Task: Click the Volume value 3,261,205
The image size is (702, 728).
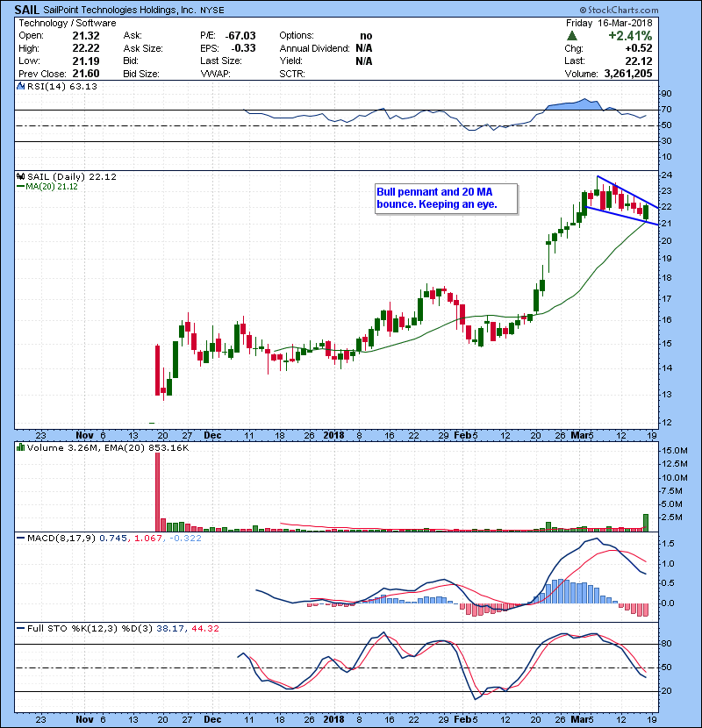Action: coord(628,74)
